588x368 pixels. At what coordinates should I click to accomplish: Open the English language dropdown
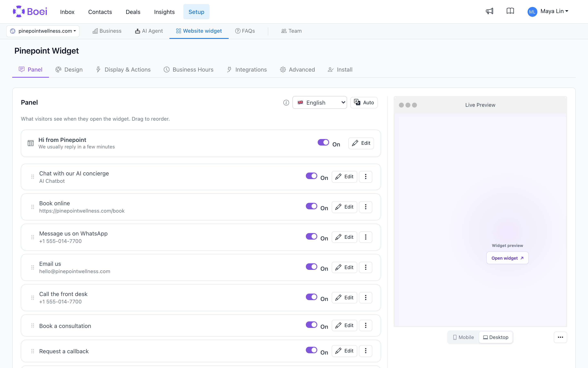[320, 102]
